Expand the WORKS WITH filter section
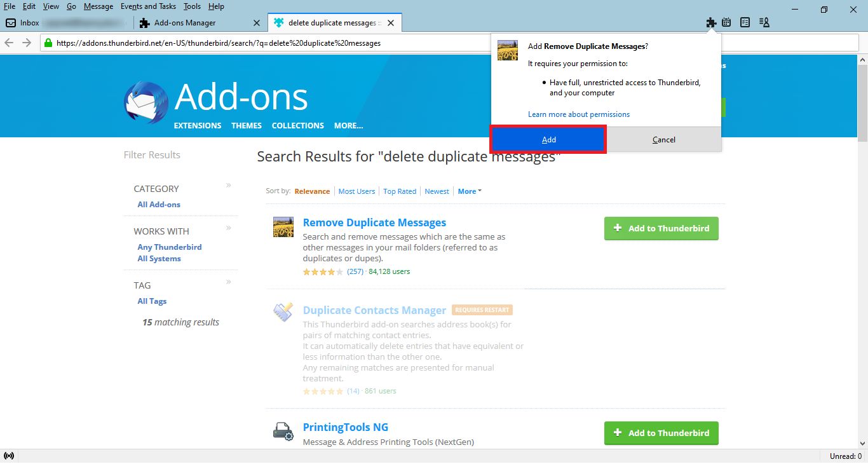This screenshot has height=464, width=868. (x=229, y=228)
